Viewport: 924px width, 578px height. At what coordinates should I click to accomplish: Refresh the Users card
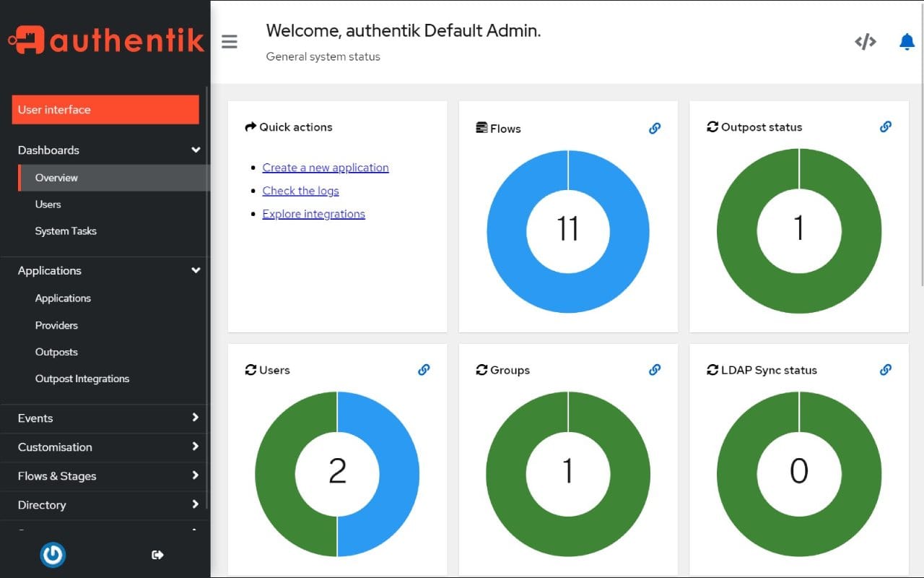pyautogui.click(x=250, y=369)
